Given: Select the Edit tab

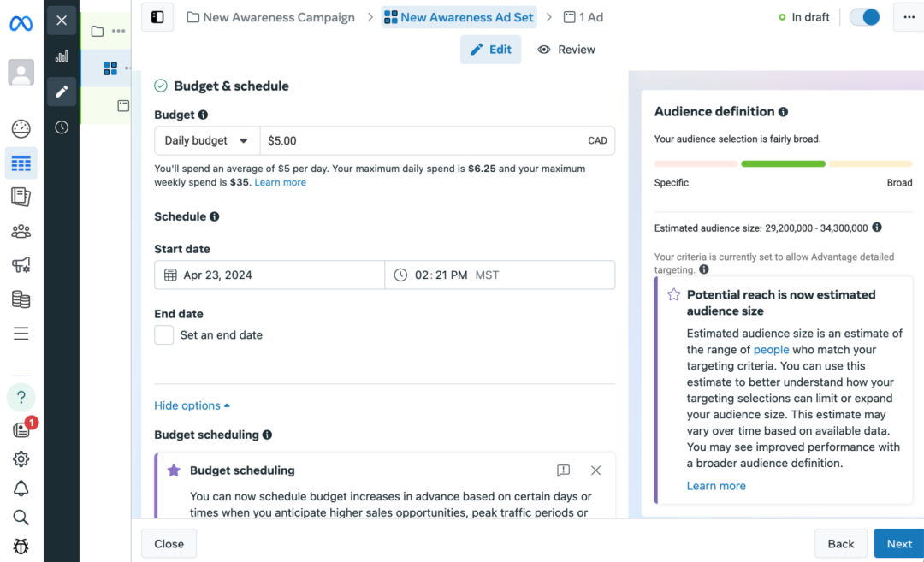Looking at the screenshot, I should point(491,50).
